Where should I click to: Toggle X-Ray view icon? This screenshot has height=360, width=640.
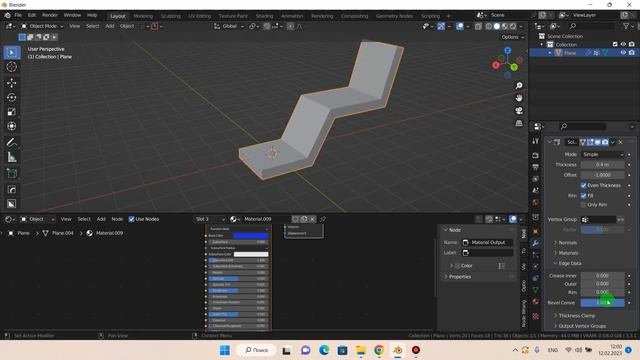pos(478,26)
